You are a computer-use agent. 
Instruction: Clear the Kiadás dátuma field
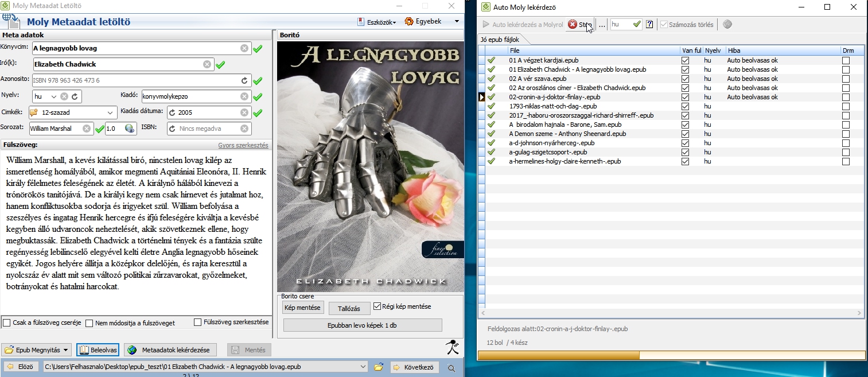(244, 112)
